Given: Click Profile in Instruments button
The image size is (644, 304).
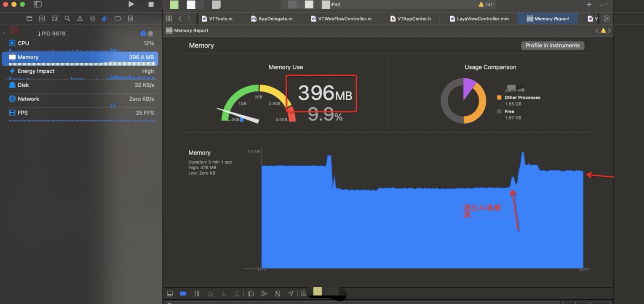Looking at the screenshot, I should (553, 45).
